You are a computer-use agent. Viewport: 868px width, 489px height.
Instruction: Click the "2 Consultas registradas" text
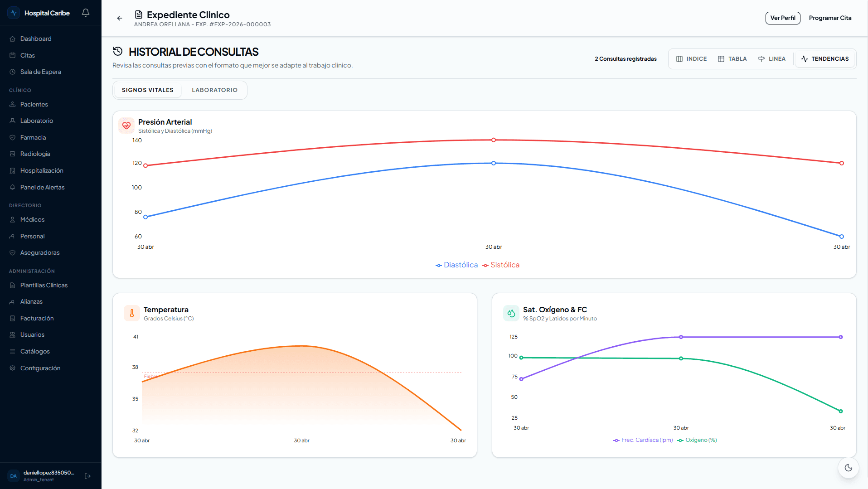(626, 59)
